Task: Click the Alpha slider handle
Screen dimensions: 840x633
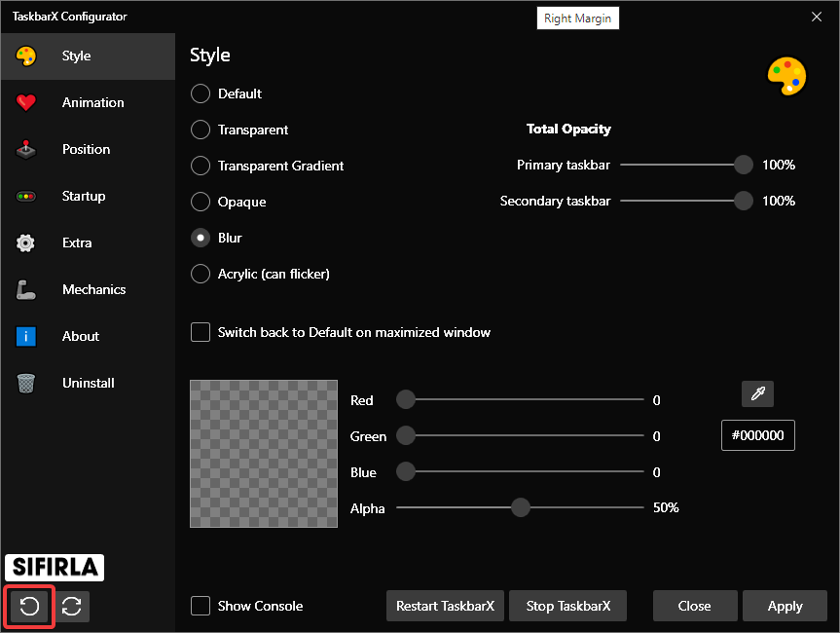Action: (521, 507)
